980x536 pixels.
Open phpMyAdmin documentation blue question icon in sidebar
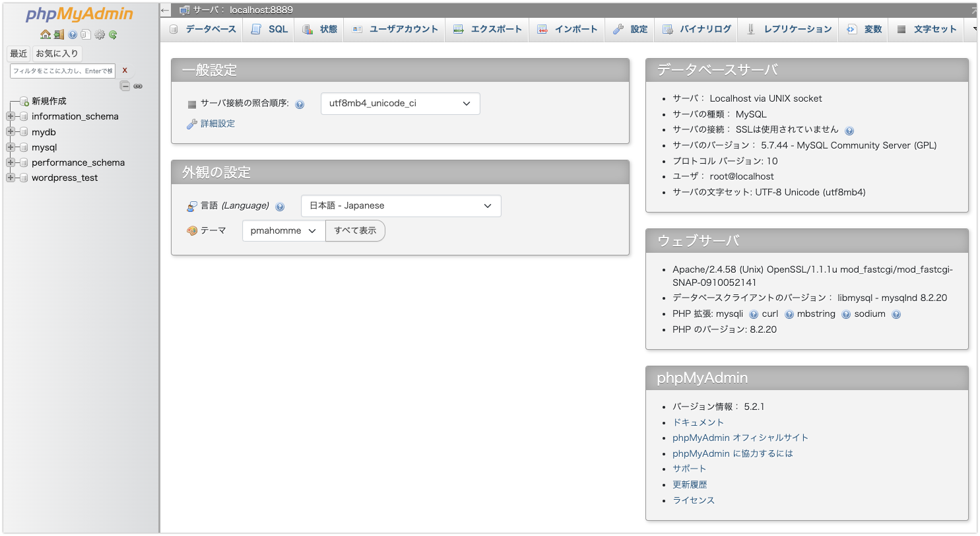point(73,34)
